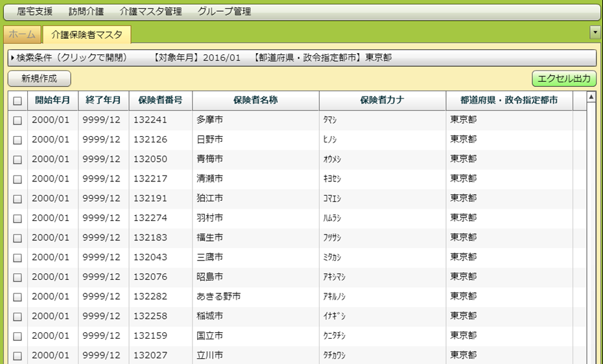
Task: Open the 訪問介護 menu
Action: pos(86,12)
